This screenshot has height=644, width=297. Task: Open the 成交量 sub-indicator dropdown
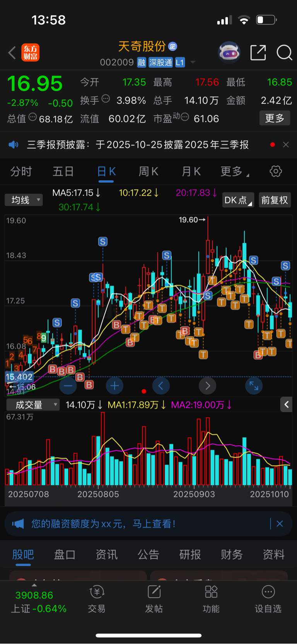tap(33, 405)
